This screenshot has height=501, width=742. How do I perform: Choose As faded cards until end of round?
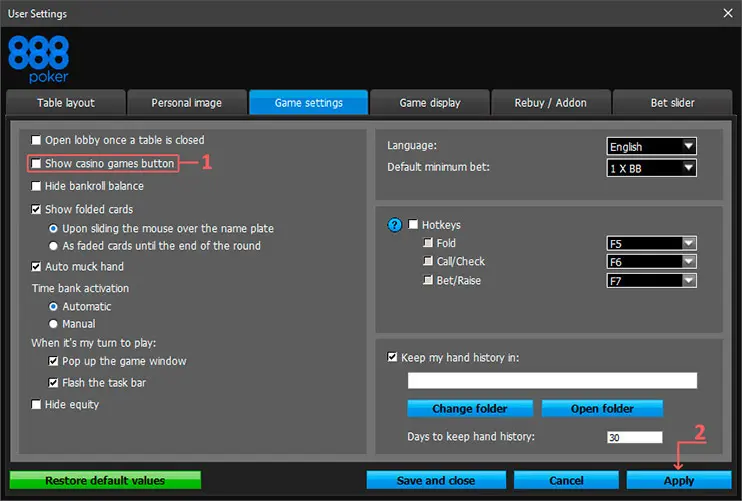click(53, 246)
